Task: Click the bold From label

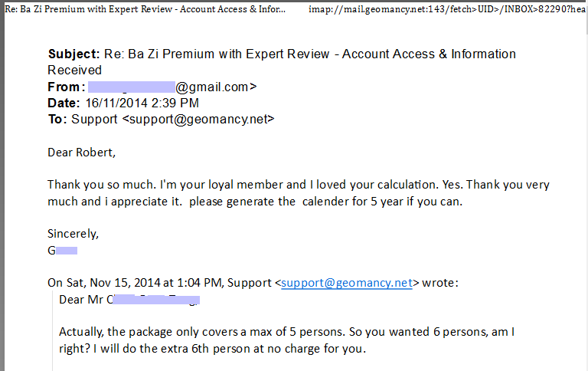Action: [66, 87]
